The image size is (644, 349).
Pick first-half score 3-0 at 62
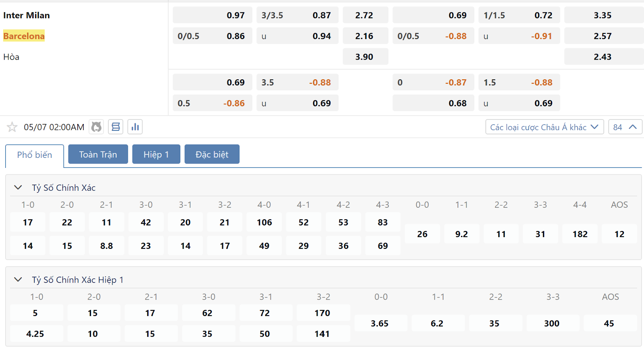pos(209,313)
